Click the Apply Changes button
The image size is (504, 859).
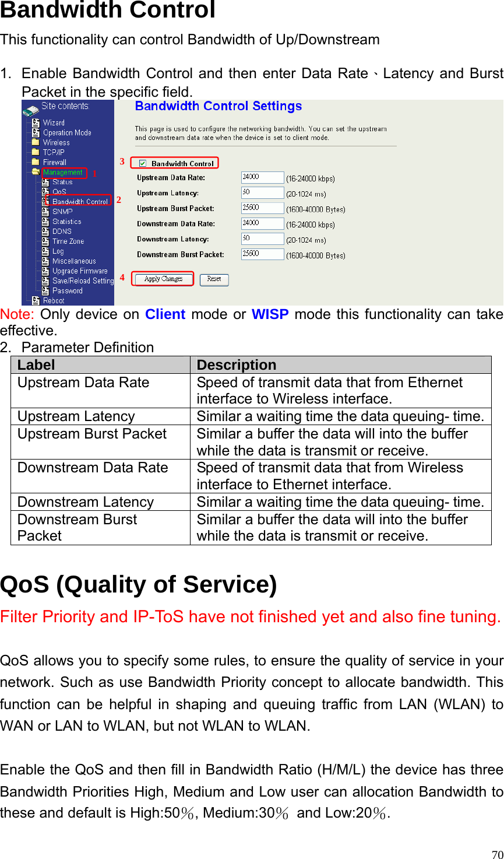[163, 279]
